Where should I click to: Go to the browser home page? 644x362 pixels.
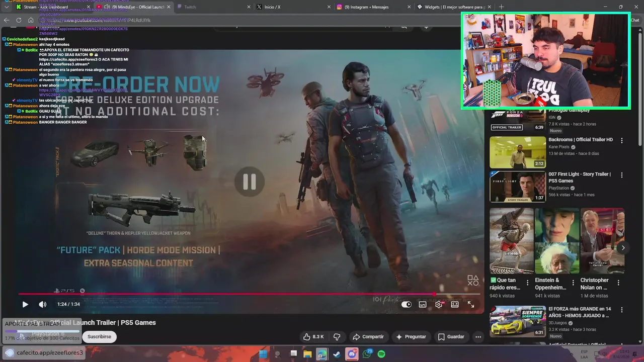[x=31, y=20]
